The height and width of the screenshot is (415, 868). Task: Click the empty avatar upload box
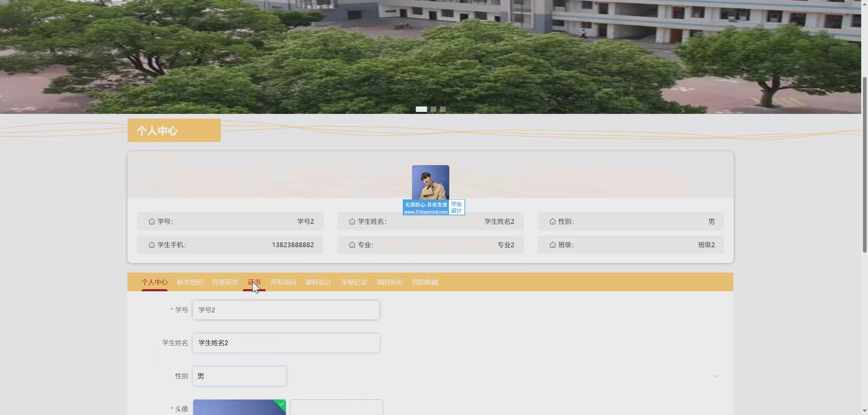[336, 407]
